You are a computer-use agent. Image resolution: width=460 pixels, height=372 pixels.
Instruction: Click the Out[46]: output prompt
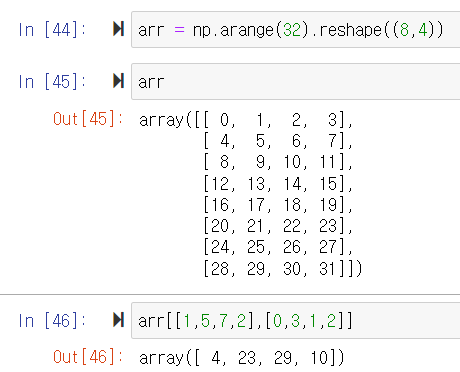pyautogui.click(x=88, y=357)
